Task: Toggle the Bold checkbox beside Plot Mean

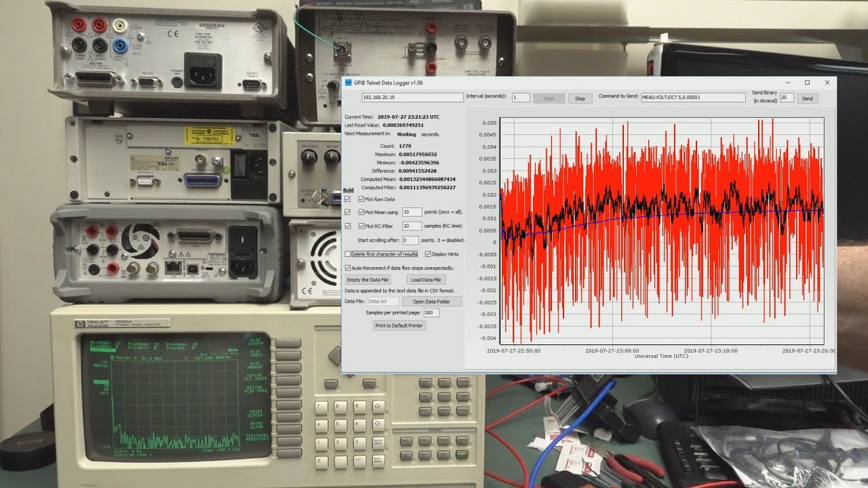Action: [348, 213]
